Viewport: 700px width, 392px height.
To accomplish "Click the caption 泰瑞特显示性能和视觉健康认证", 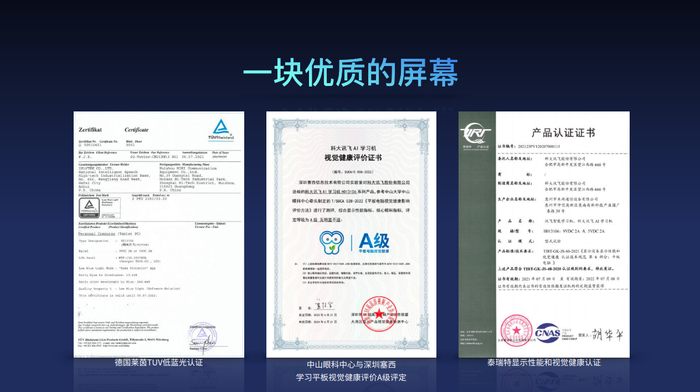I will pyautogui.click(x=544, y=363).
